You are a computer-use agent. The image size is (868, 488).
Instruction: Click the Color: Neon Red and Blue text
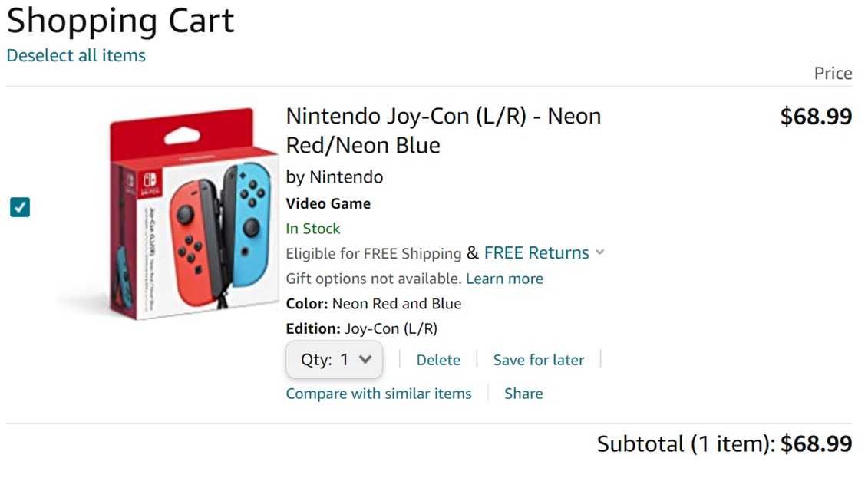[373, 304]
